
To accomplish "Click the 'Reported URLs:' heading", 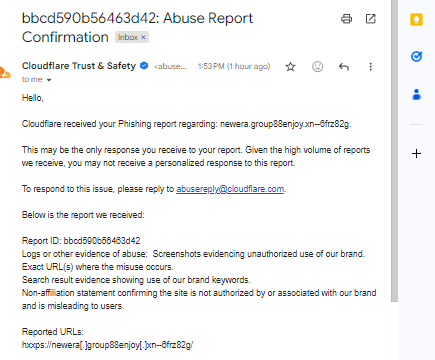I will click(x=53, y=332).
